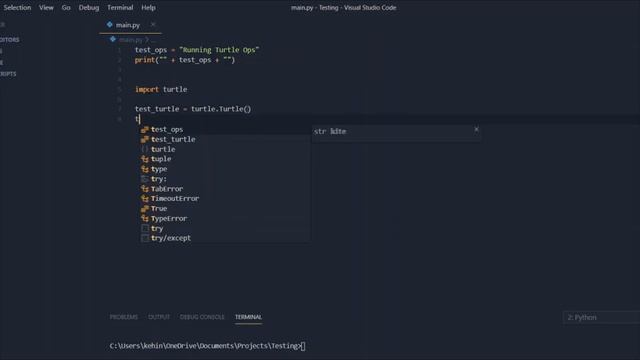Click the NPM Scripts section header
This screenshot has height=360, width=640.
point(8,74)
